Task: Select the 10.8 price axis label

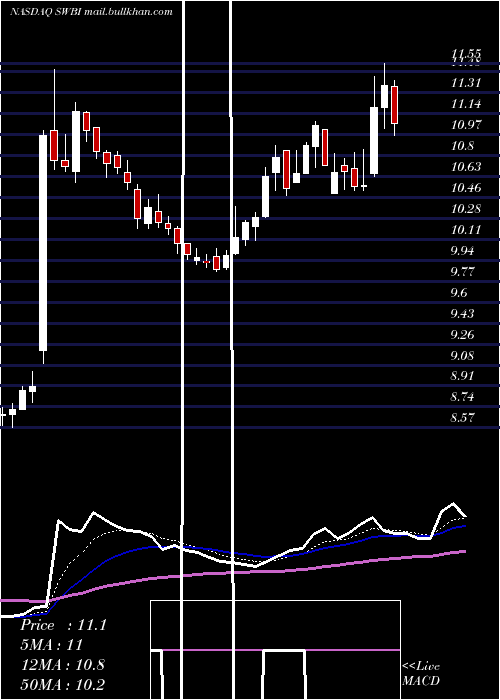Action: pyautogui.click(x=462, y=146)
